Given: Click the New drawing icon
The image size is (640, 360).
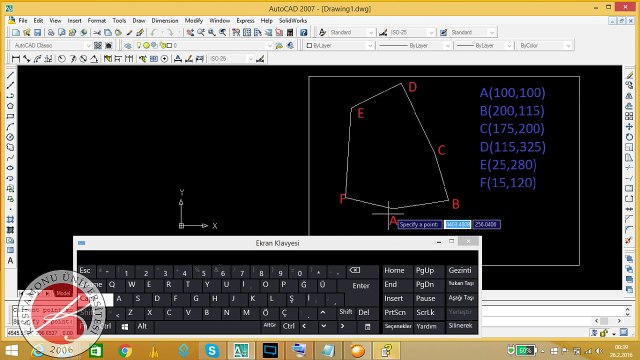Looking at the screenshot, I should (16, 33).
